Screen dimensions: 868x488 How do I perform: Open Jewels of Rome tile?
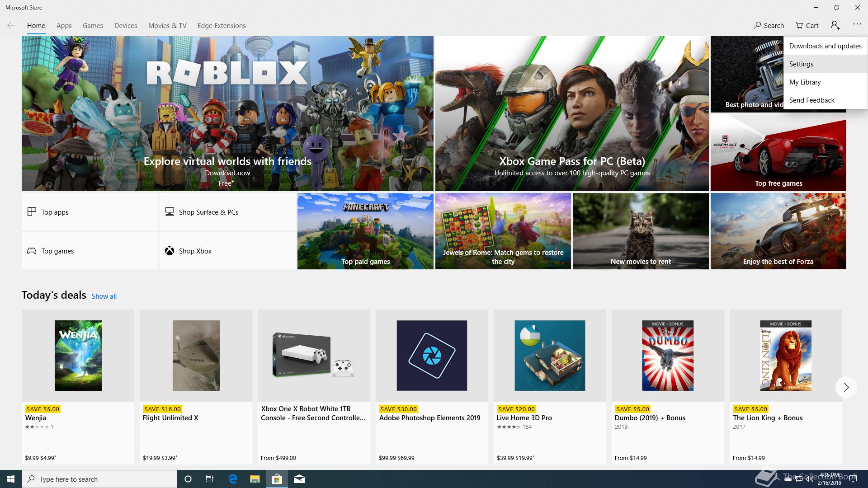(503, 231)
